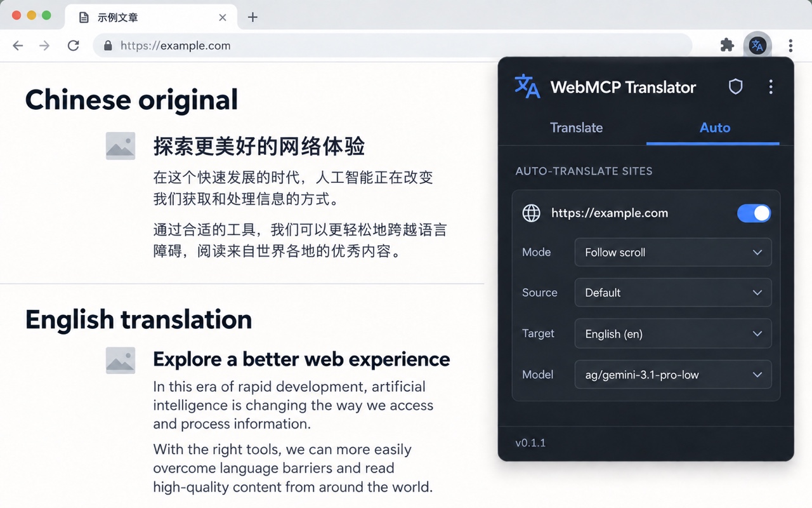Select the Auto tab
Viewport: 812px width, 508px height.
(x=715, y=128)
